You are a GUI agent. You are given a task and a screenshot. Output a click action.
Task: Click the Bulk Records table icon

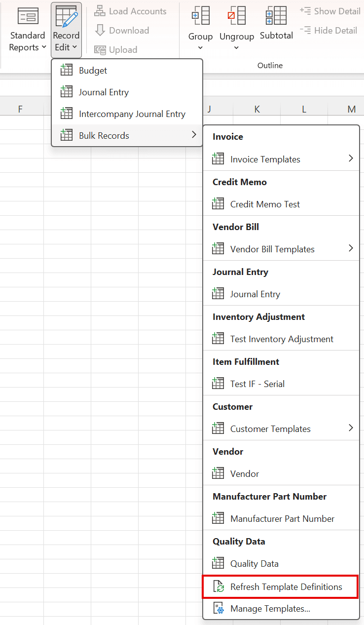point(66,135)
